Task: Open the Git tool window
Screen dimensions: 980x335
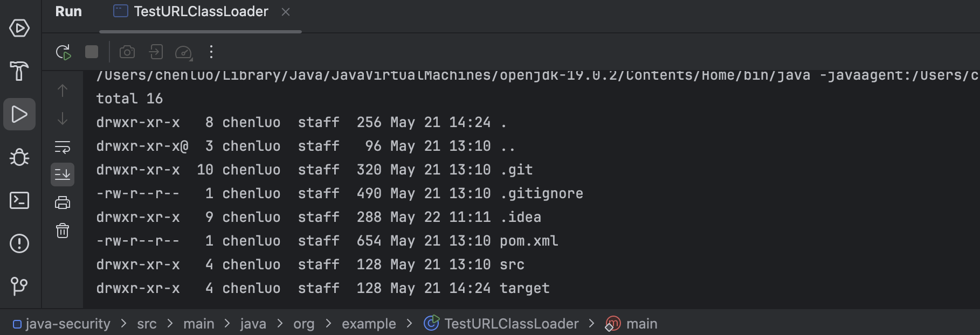Action: coord(19,286)
